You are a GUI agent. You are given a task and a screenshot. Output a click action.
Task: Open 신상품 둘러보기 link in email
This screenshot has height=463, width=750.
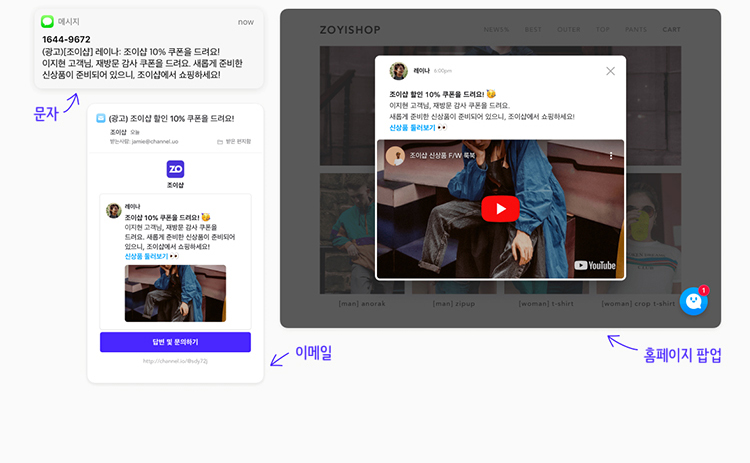[x=146, y=256]
